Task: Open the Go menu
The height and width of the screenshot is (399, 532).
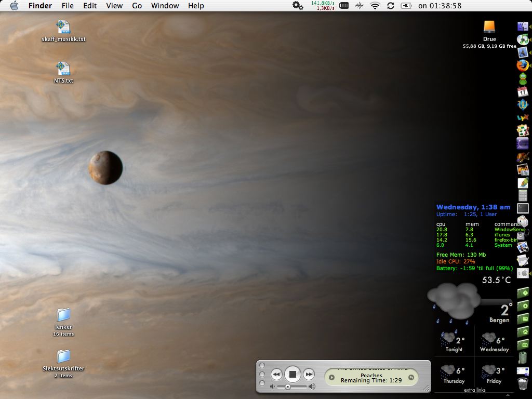Action: (137, 6)
